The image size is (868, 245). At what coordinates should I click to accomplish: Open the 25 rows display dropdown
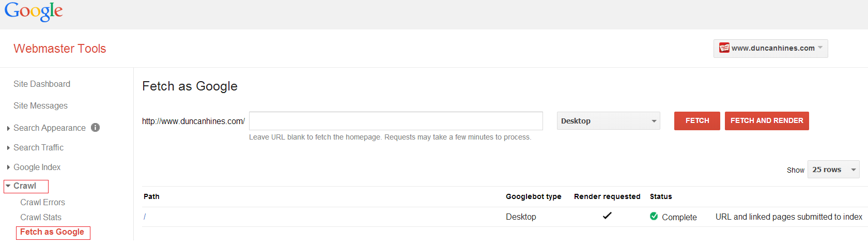(x=833, y=170)
